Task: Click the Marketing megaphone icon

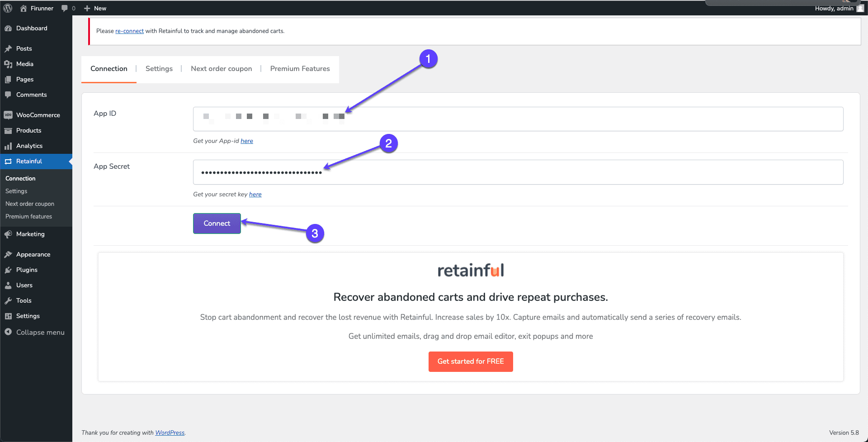Action: pyautogui.click(x=8, y=234)
